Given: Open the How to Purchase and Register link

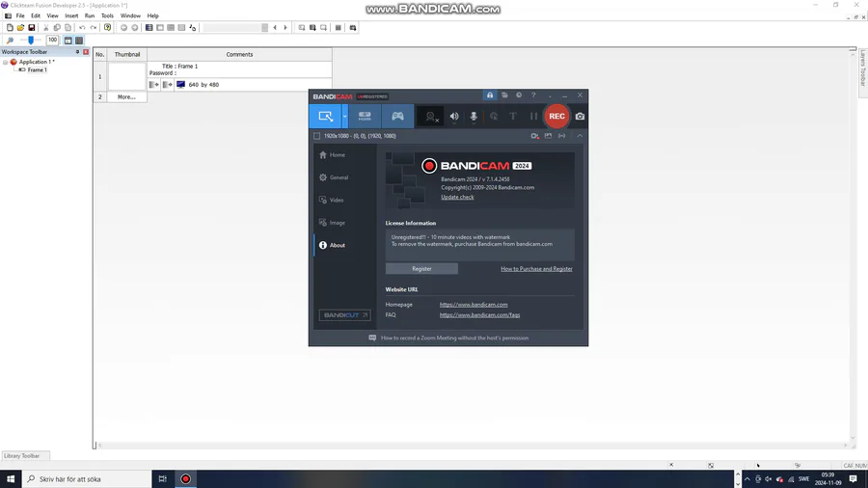Looking at the screenshot, I should click(536, 269).
